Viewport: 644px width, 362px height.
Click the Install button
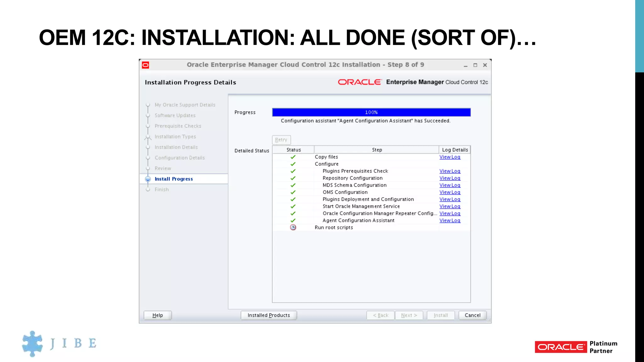(x=441, y=315)
